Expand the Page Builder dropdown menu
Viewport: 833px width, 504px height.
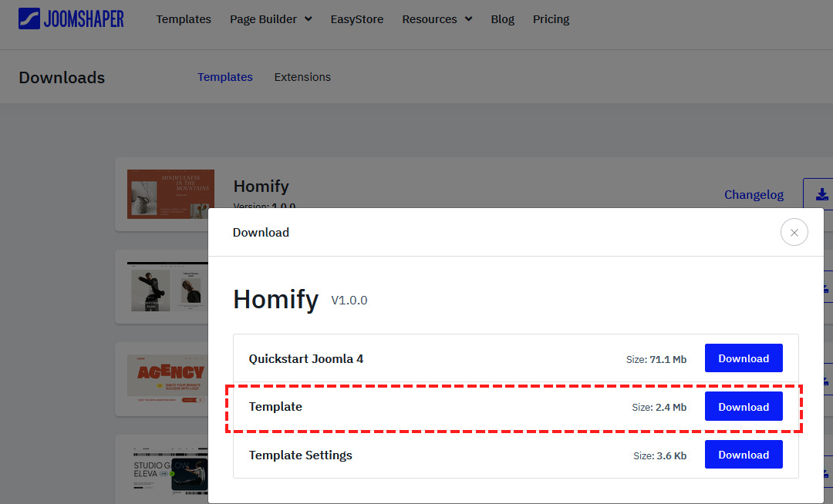pos(271,19)
